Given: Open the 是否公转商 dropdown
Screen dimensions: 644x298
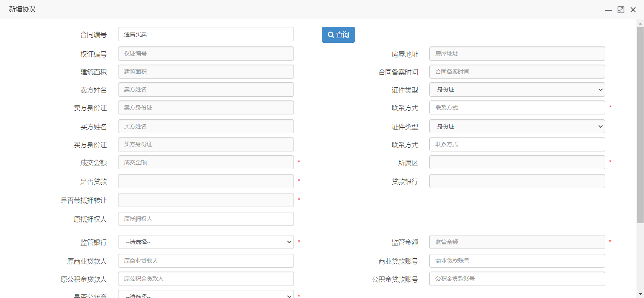Looking at the screenshot, I should (x=206, y=294).
